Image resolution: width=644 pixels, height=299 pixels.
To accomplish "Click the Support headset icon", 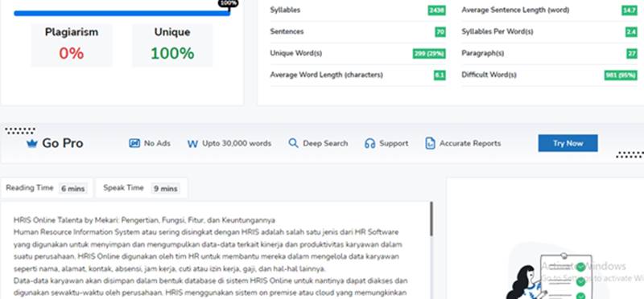I will click(369, 143).
